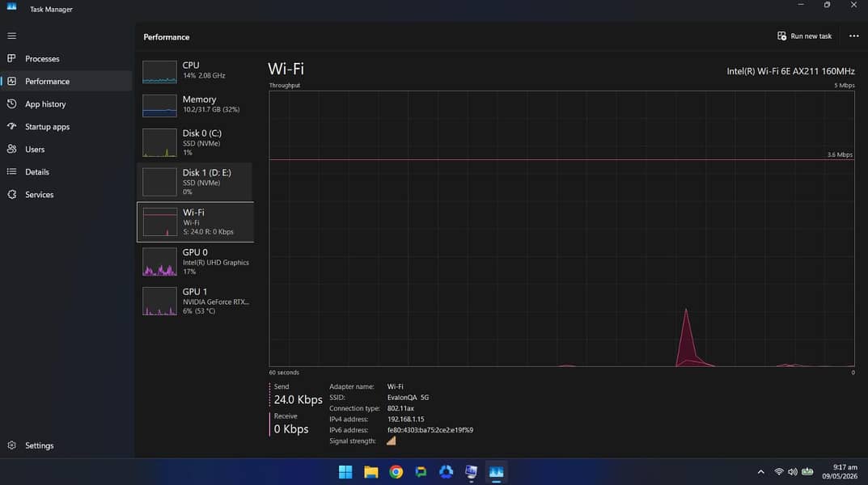Screen dimensions: 868x485
Task: Click the Wi-Fi page heading
Action: pos(286,69)
